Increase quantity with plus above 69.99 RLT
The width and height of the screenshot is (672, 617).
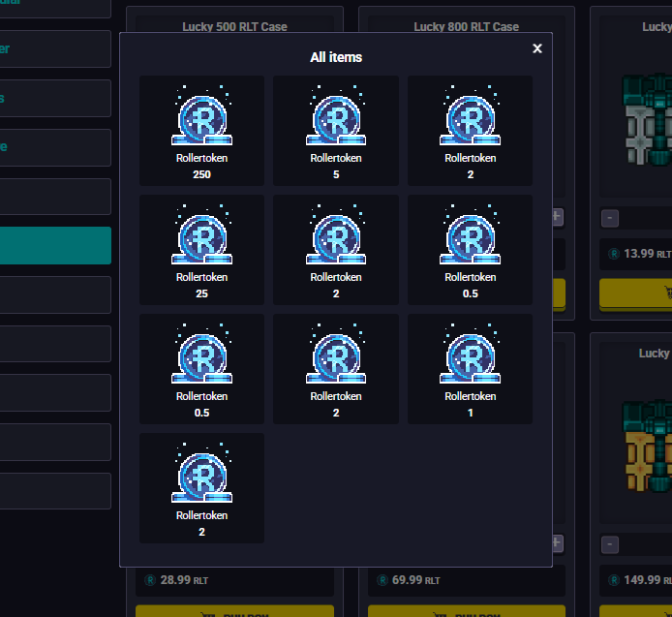point(558,543)
